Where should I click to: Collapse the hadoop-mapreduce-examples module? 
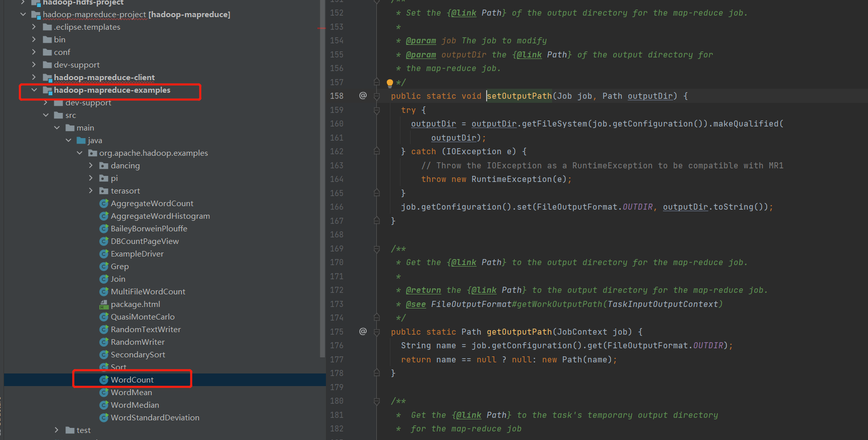[x=34, y=90]
